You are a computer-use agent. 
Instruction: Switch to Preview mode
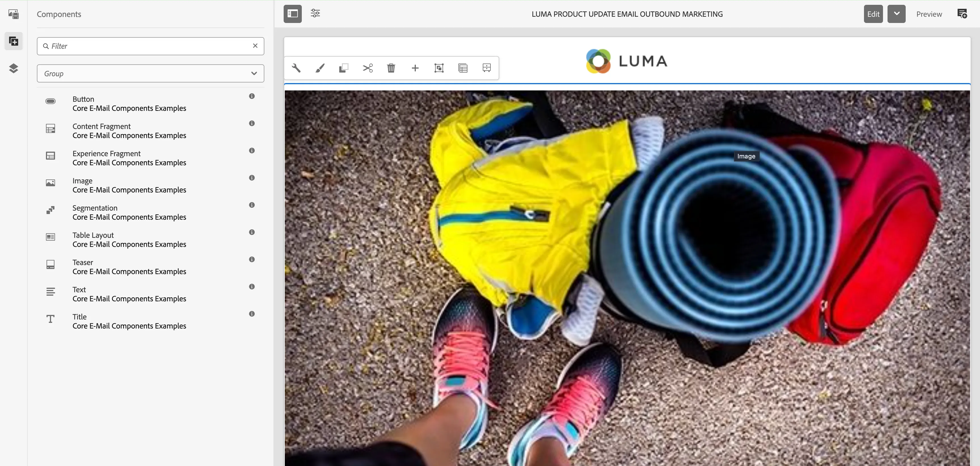[x=929, y=14]
